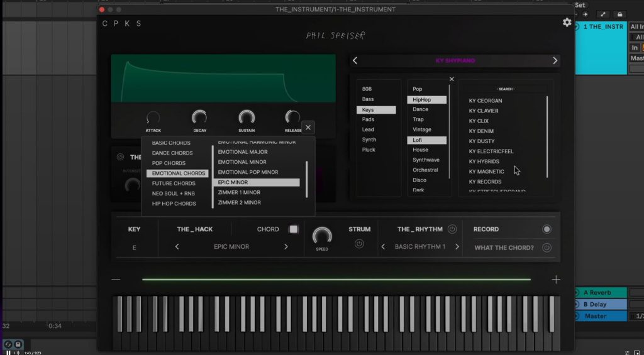Select the Pads category
644x355 pixels.
click(x=368, y=119)
